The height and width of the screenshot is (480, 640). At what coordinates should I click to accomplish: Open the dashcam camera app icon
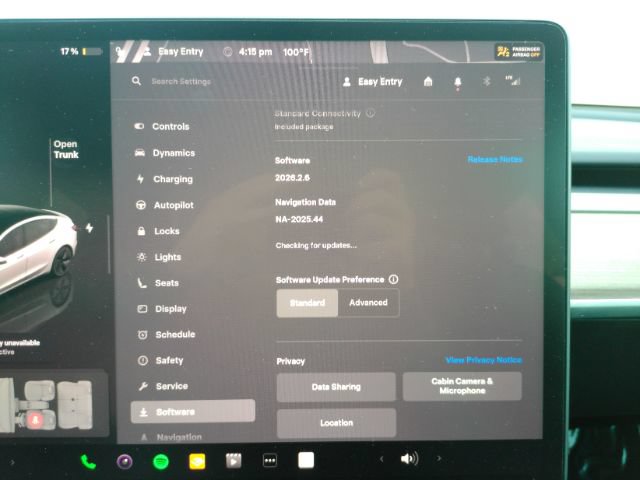coord(124,462)
